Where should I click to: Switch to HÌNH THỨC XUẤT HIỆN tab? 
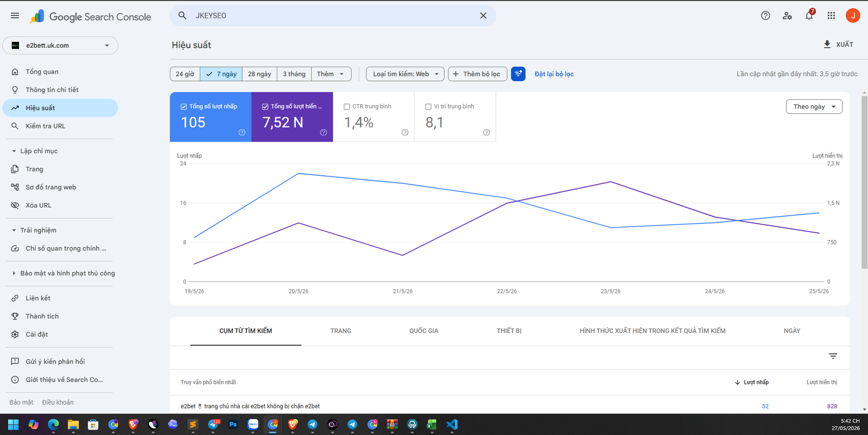[653, 331]
